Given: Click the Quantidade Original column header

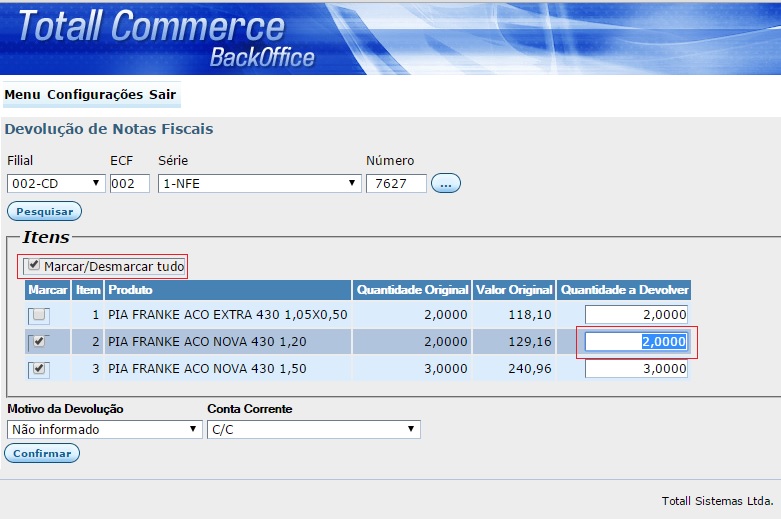Looking at the screenshot, I should coord(412,290).
